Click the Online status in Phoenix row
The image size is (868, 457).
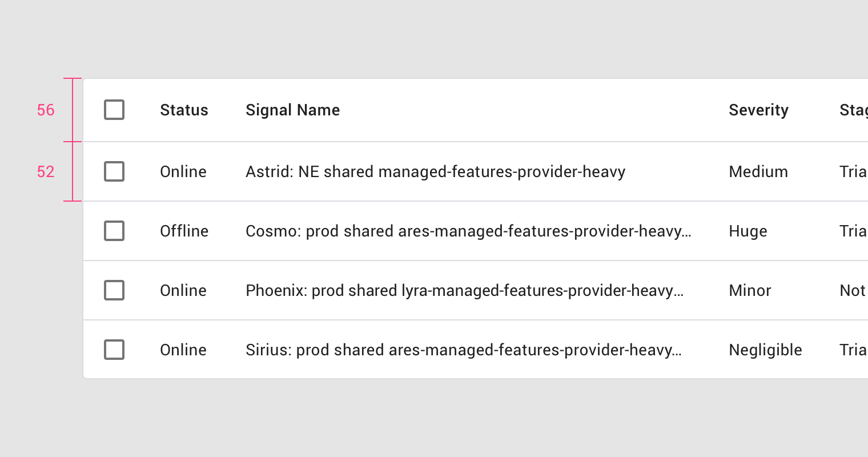click(x=183, y=290)
